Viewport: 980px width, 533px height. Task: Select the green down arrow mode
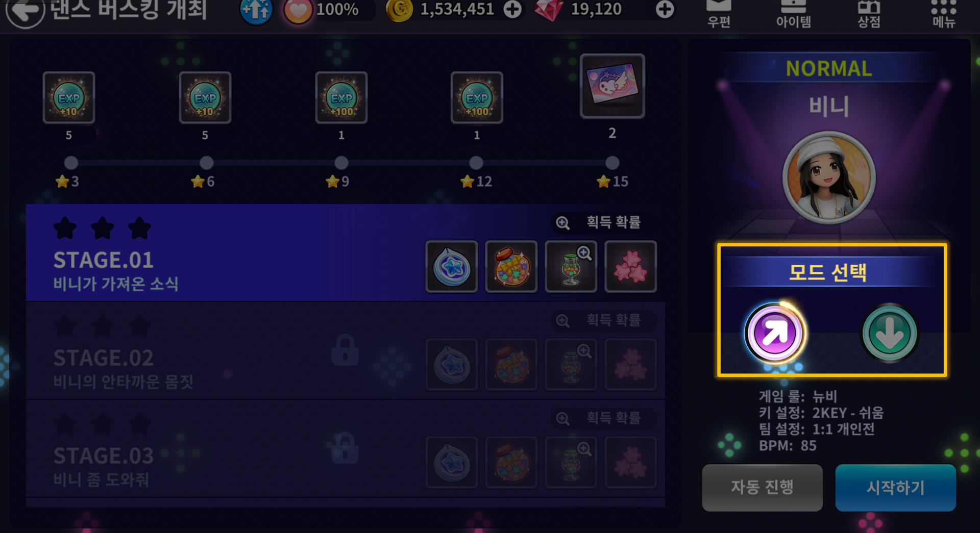coord(890,333)
